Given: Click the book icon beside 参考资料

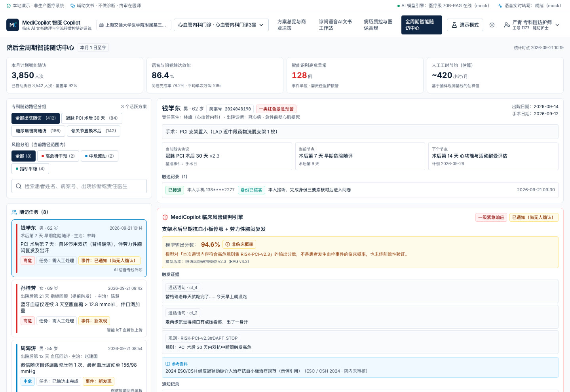Looking at the screenshot, I should pyautogui.click(x=168, y=364).
